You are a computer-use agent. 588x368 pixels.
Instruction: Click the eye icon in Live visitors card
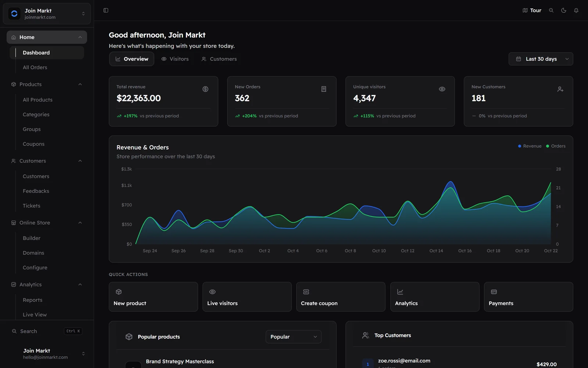(212, 292)
